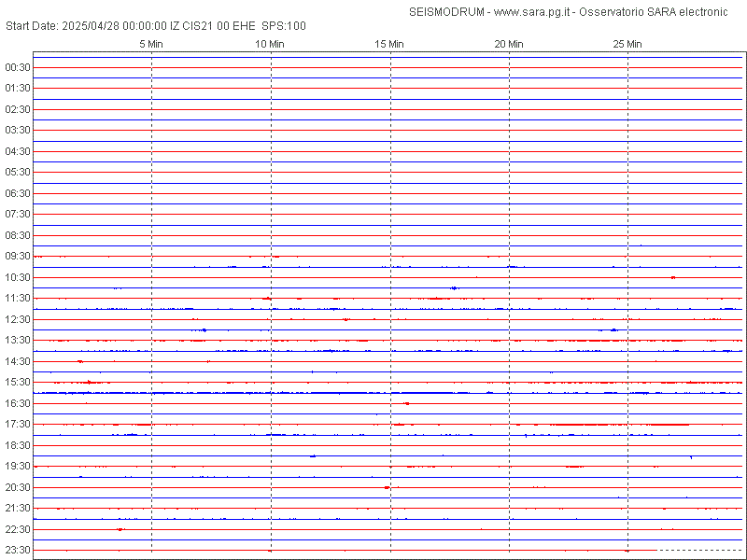Click the 14:30 row time label
747x560 pixels.
pyautogui.click(x=18, y=361)
